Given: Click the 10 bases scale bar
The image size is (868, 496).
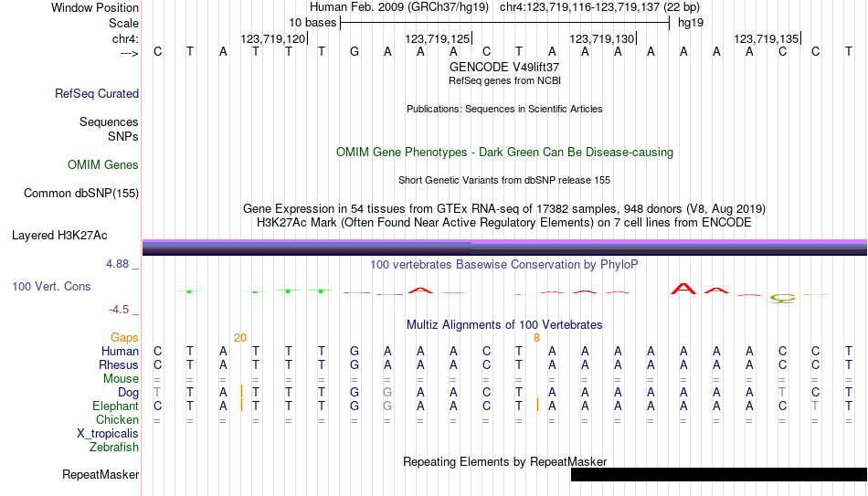Looking at the screenshot, I should coord(505,23).
